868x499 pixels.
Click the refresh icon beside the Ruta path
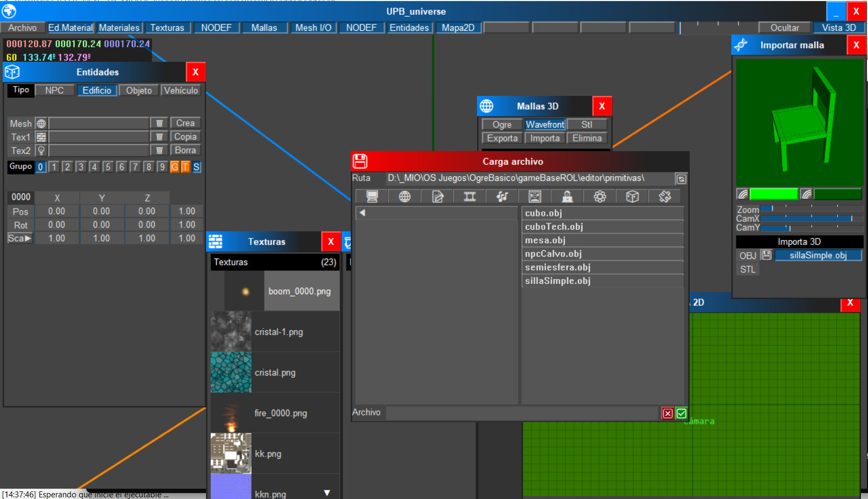coord(681,179)
